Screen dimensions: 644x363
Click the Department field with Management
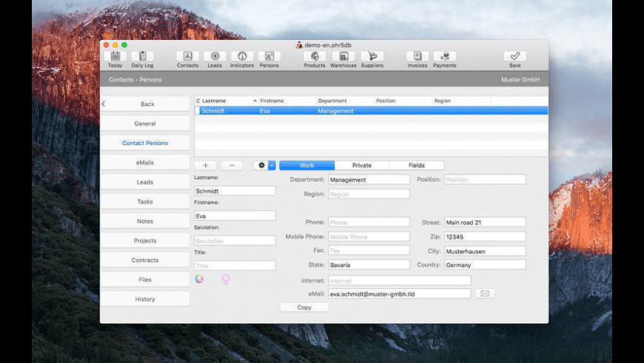coord(369,180)
